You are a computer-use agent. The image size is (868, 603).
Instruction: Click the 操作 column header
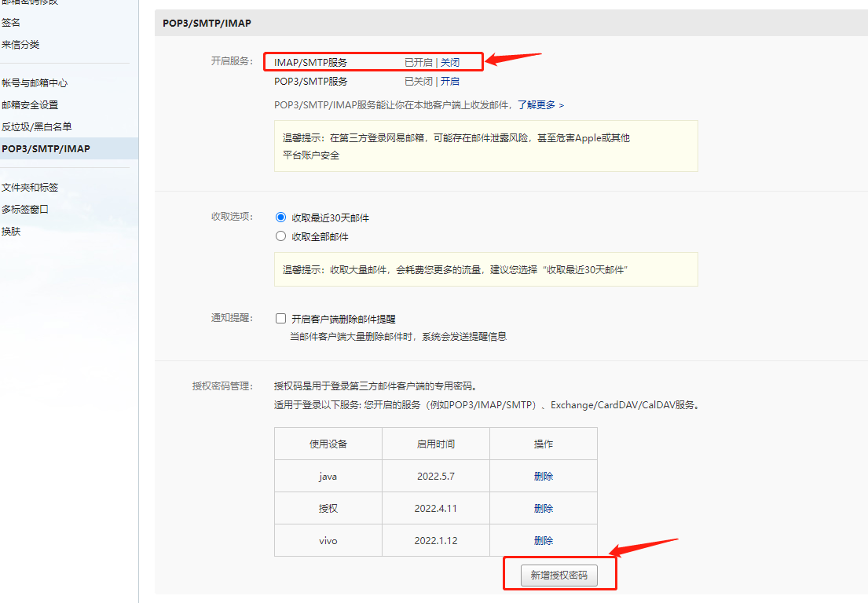click(543, 444)
